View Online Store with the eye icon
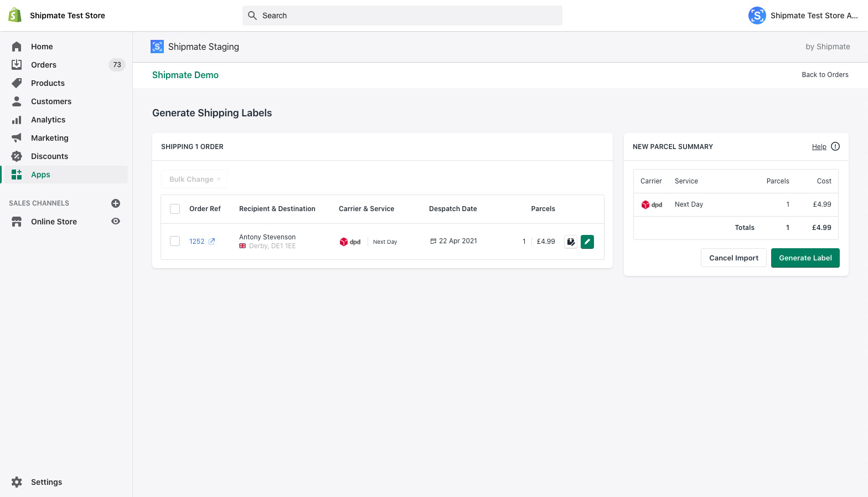Screen dimensions: 868x497 coord(116,221)
